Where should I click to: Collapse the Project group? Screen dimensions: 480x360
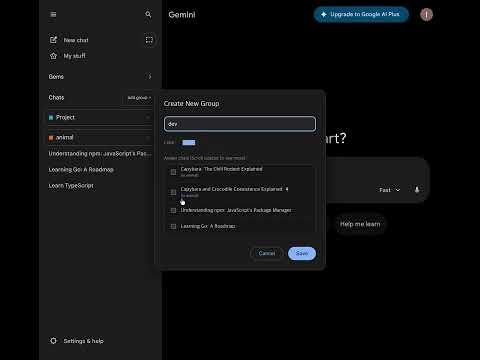point(148,117)
